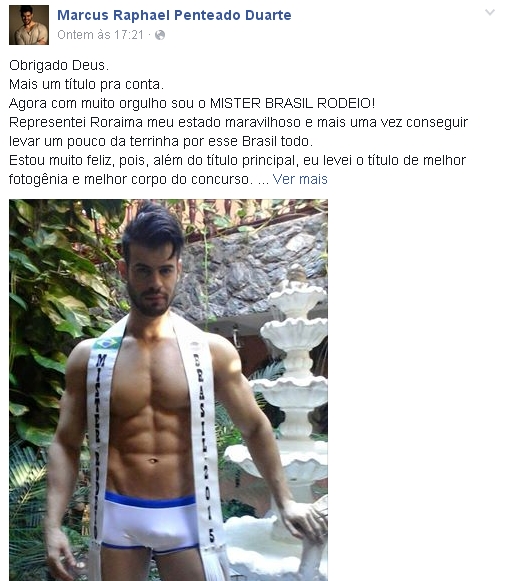Image resolution: width=506 pixels, height=581 pixels.
Task: Click the man's face in the photo
Action: pos(152,280)
